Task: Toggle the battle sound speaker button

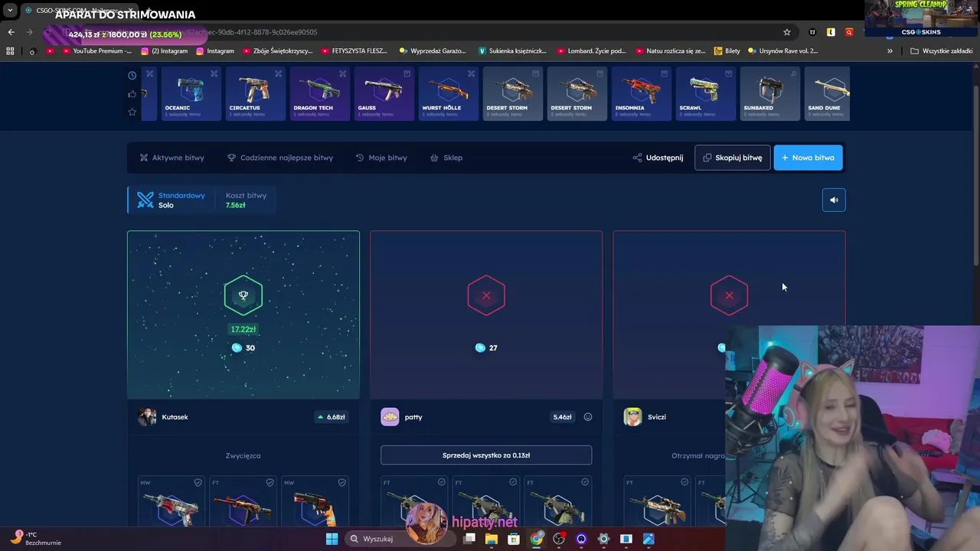Action: pyautogui.click(x=834, y=200)
